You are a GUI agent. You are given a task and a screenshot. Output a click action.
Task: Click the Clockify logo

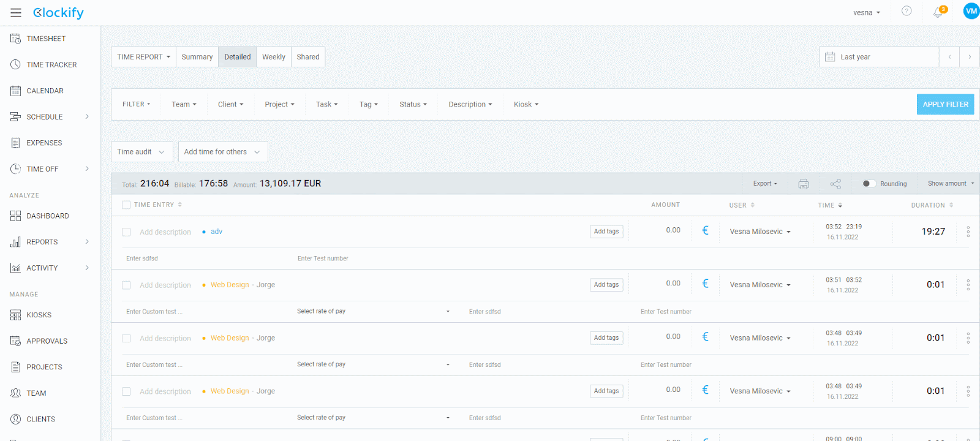coord(58,13)
